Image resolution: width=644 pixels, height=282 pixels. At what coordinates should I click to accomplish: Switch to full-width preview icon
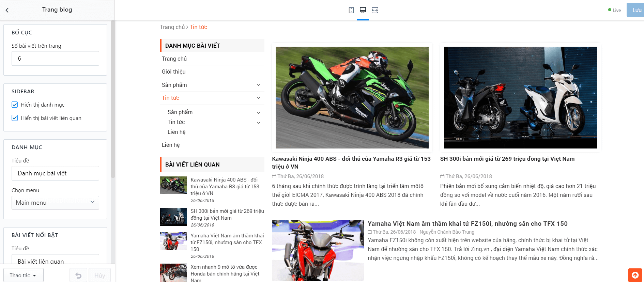coord(375,10)
